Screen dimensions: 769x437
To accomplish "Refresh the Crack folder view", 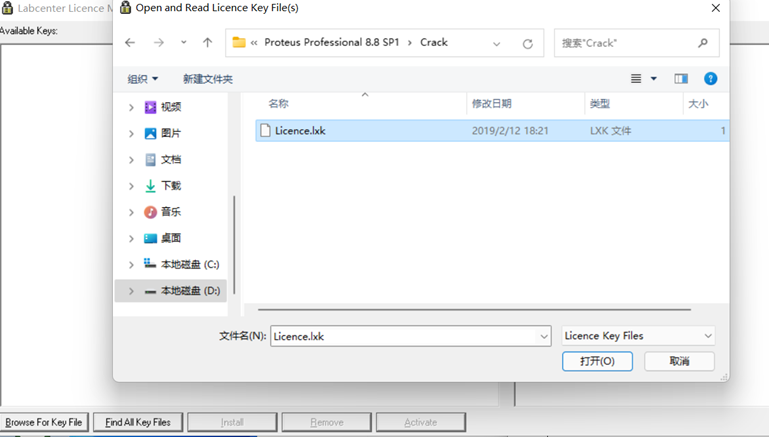I will [x=528, y=44].
